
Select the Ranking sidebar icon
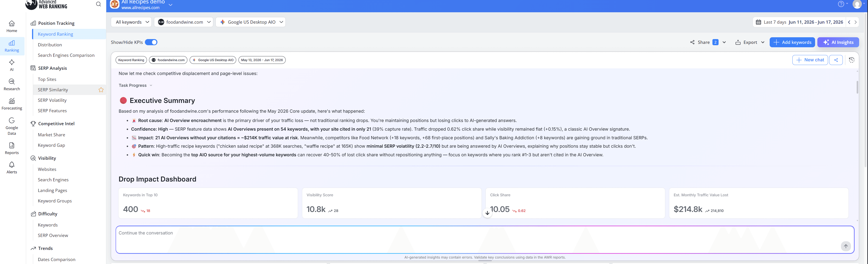point(12,46)
